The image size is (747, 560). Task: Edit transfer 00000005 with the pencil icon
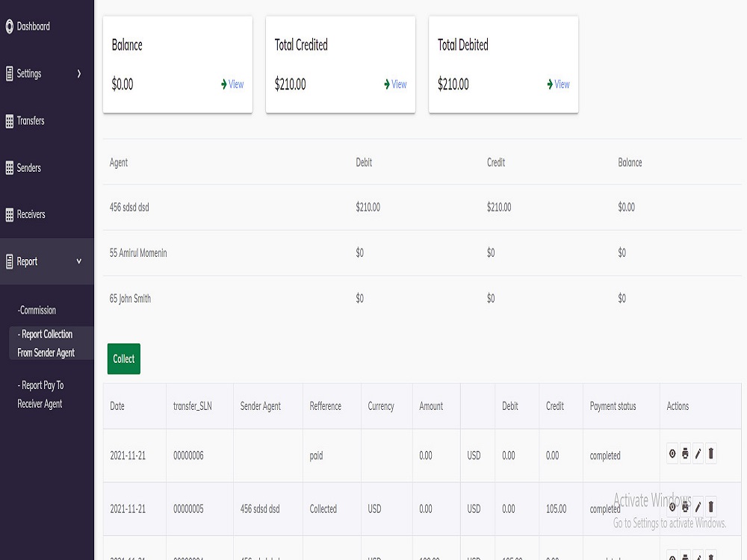pyautogui.click(x=698, y=507)
